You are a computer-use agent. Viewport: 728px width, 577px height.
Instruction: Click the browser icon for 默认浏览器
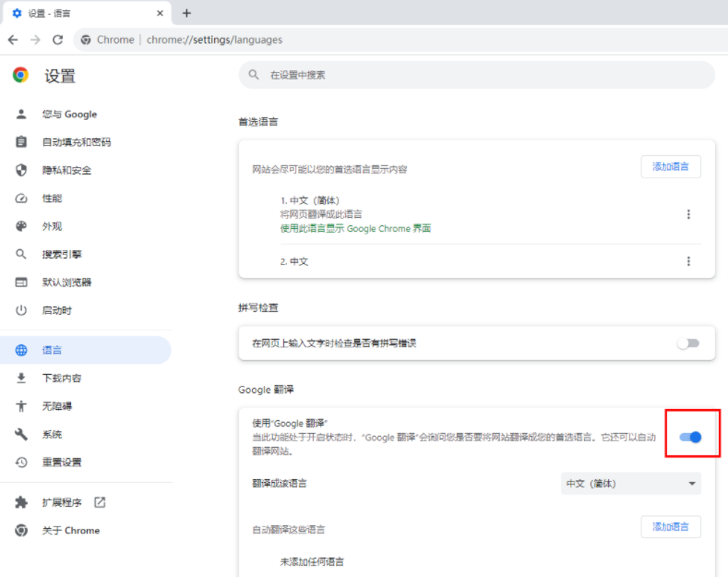21,282
